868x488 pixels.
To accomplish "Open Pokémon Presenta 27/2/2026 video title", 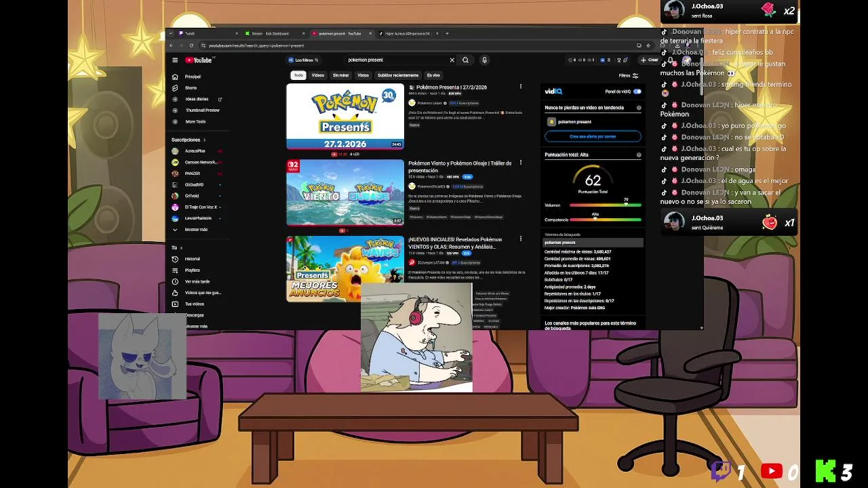I will [x=452, y=87].
